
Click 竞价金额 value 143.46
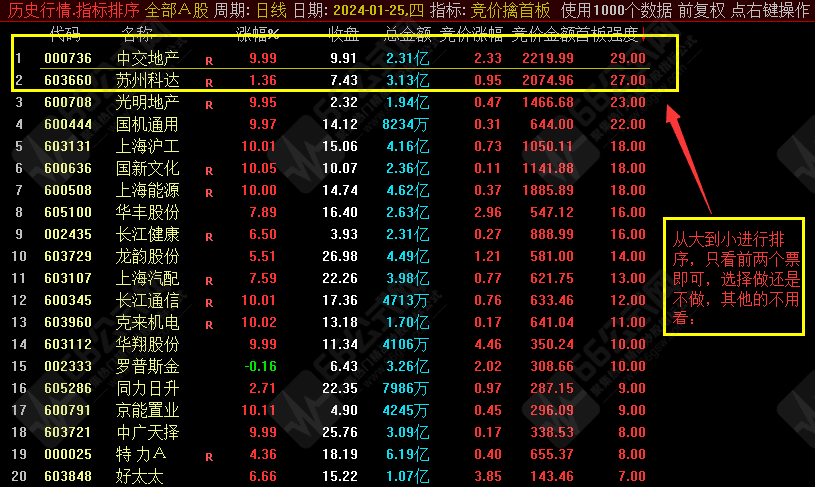(x=552, y=476)
